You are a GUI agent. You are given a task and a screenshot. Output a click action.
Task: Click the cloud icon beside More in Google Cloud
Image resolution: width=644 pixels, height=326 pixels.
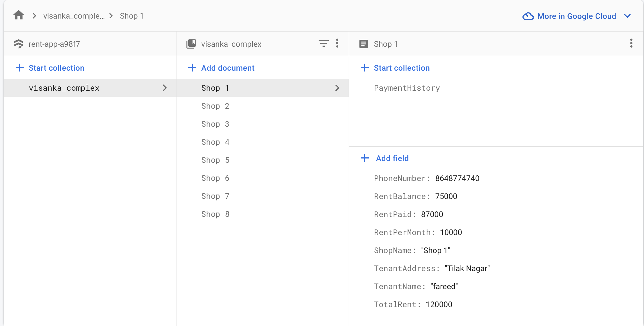coord(528,16)
